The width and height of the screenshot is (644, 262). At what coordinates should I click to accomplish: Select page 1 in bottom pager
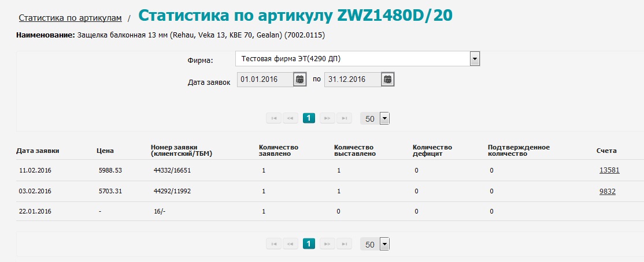point(309,244)
